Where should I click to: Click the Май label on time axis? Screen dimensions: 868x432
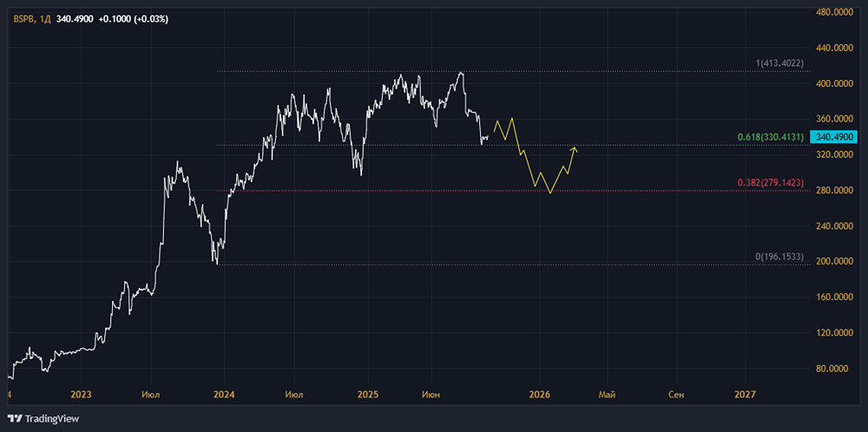[608, 395]
